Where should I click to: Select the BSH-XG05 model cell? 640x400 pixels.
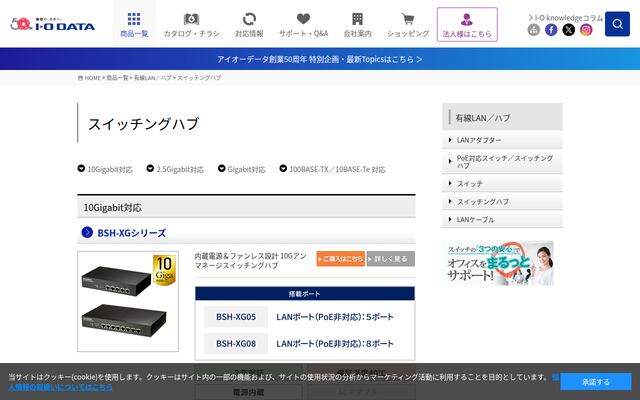click(x=236, y=317)
